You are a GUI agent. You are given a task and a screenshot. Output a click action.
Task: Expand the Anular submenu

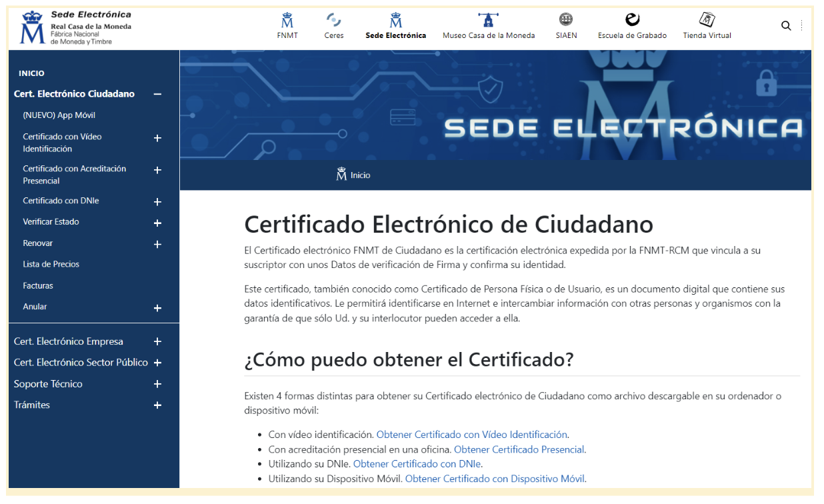click(x=157, y=308)
